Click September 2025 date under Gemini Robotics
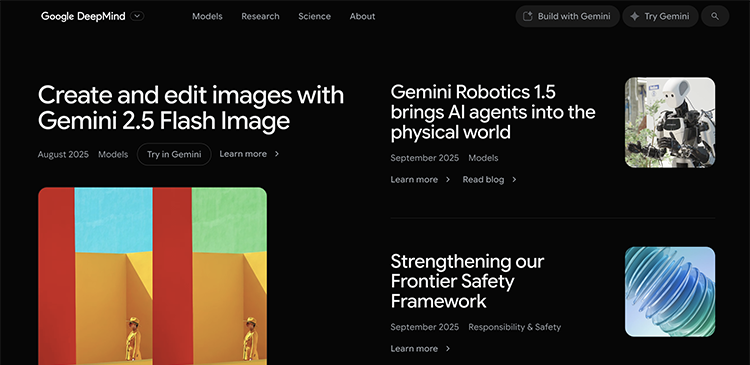Screen dimensions: 750x365 [x=425, y=158]
